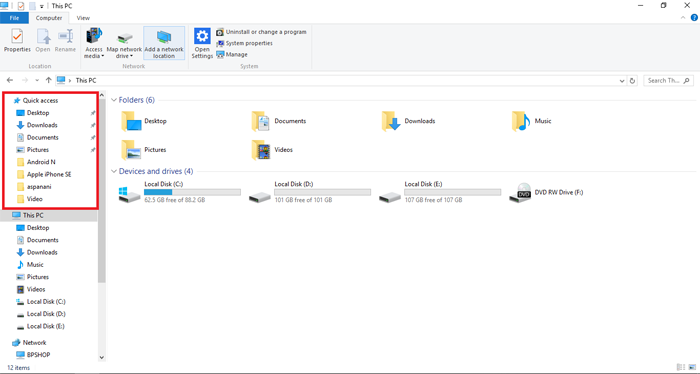Select Local Disk (E:) in the sidebar
Screen dimensions: 700x374
point(46,326)
